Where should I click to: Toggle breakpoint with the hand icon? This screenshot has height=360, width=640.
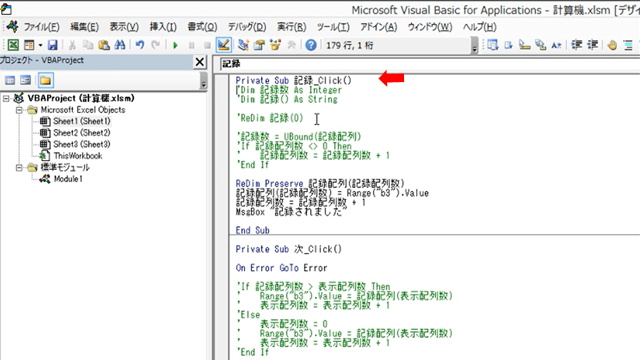point(611,45)
